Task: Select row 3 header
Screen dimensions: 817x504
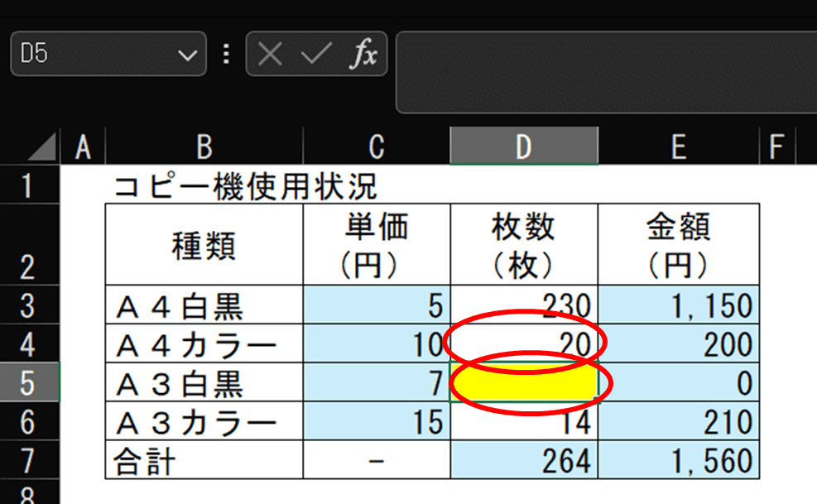Action: [30, 305]
